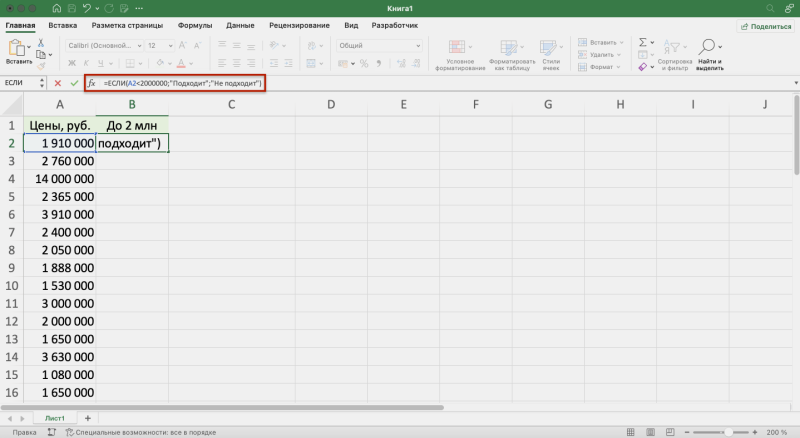Open the Разметка страницы tab
Image resolution: width=800 pixels, height=438 pixels.
click(127, 26)
